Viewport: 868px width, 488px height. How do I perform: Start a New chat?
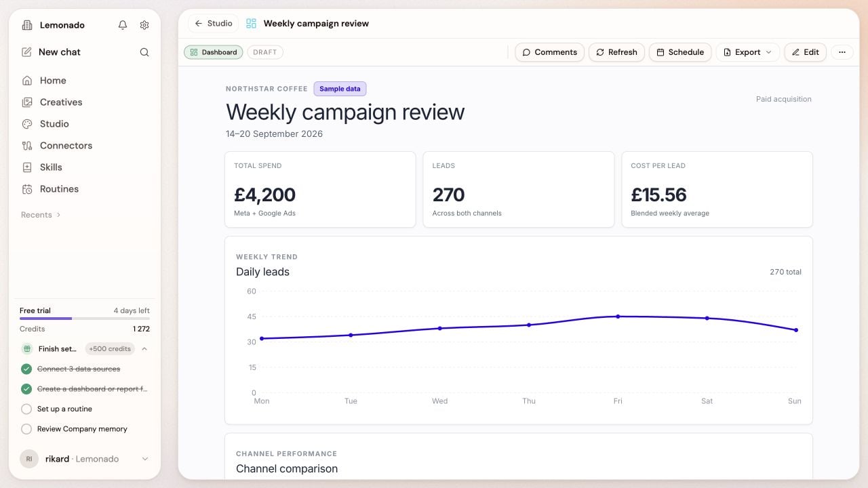point(60,52)
